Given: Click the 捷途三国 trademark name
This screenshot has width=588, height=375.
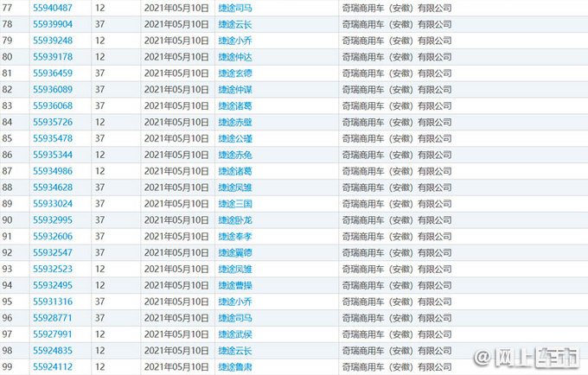Looking at the screenshot, I should click(x=234, y=204).
